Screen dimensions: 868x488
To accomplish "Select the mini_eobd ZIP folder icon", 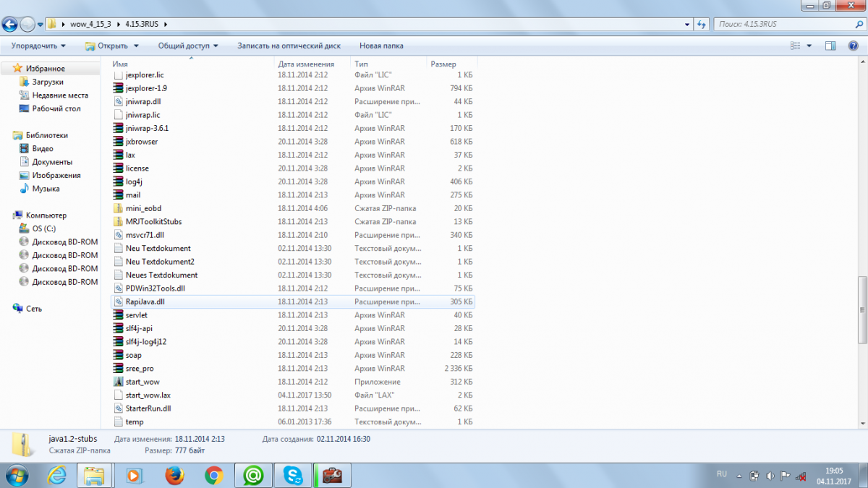I will [119, 208].
